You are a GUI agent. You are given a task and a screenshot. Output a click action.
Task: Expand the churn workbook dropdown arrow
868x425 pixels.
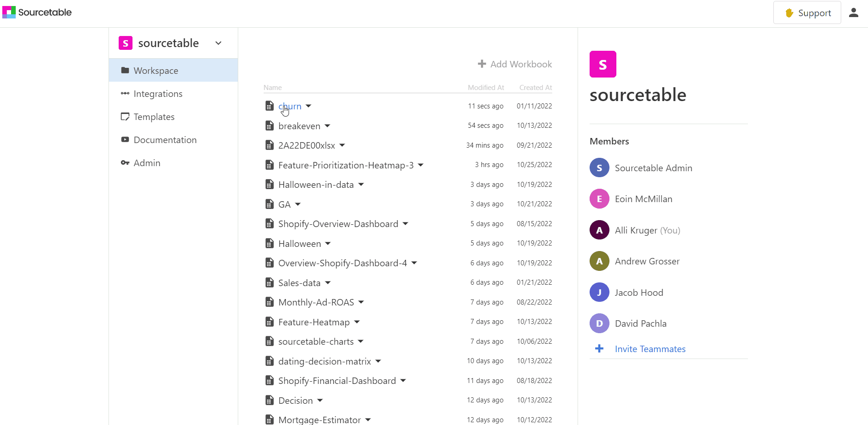click(308, 106)
